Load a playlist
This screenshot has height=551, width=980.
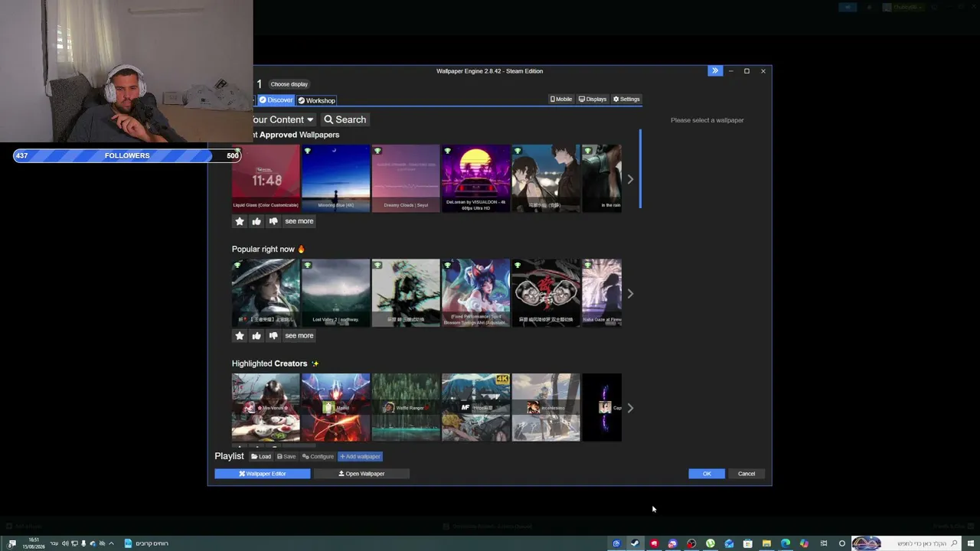pos(261,457)
